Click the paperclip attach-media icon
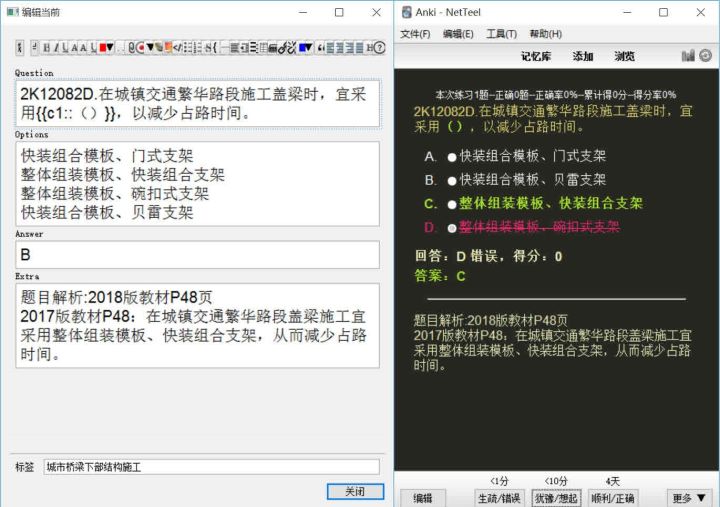Screen dimensions: 720x507 pyautogui.click(x=132, y=48)
